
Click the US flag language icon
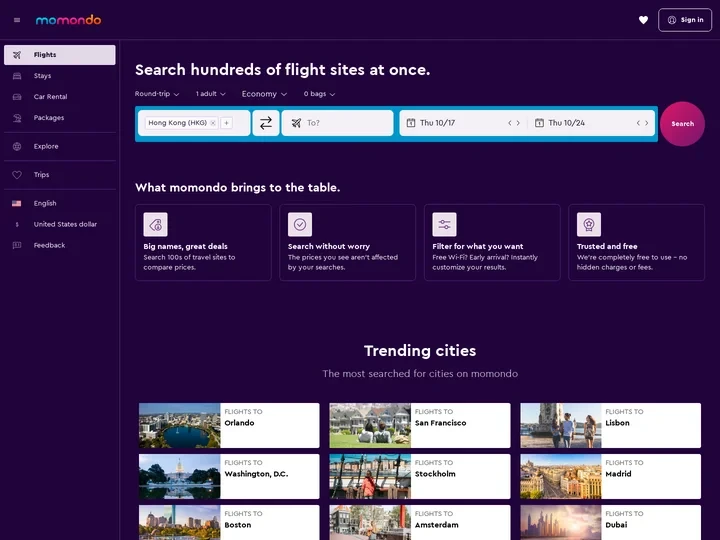[x=17, y=203]
